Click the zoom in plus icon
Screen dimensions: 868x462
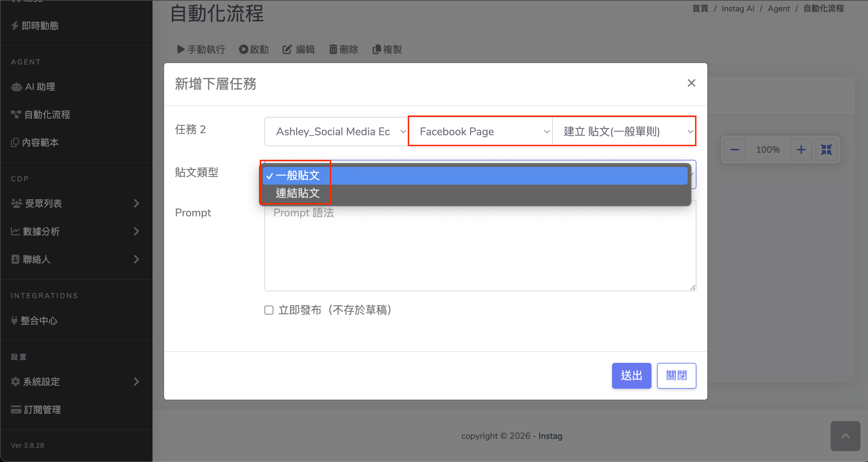coord(801,150)
